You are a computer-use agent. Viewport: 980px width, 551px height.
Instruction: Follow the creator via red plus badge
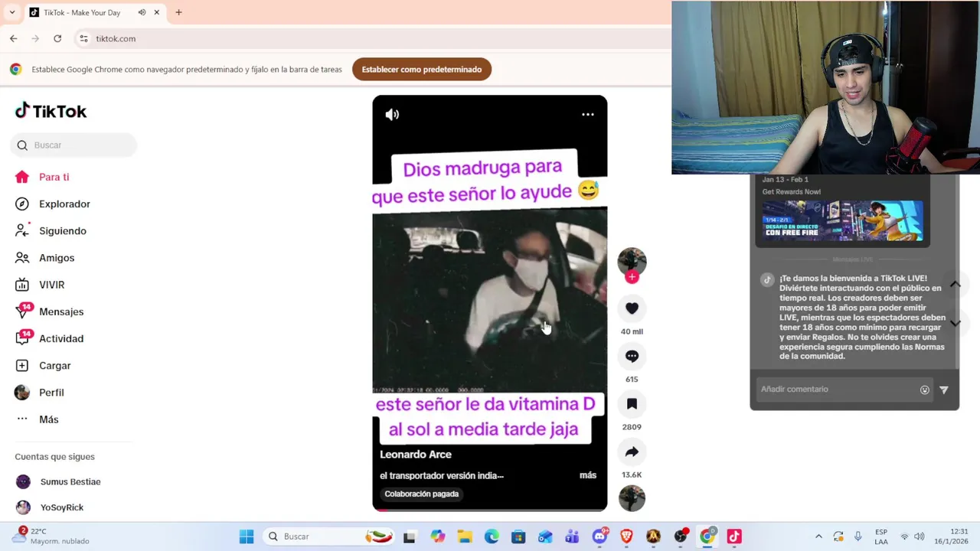(x=632, y=277)
